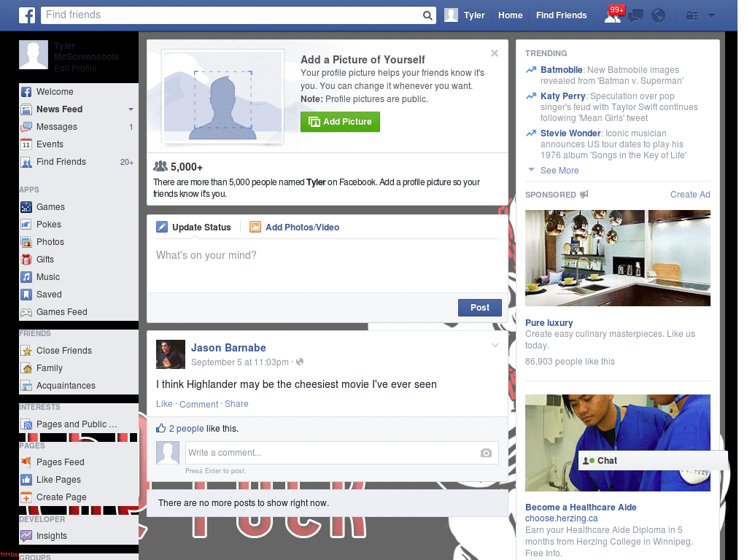Image resolution: width=747 pixels, height=560 pixels.
Task: Open the messages chat bubbles icon
Action: pyautogui.click(x=635, y=16)
